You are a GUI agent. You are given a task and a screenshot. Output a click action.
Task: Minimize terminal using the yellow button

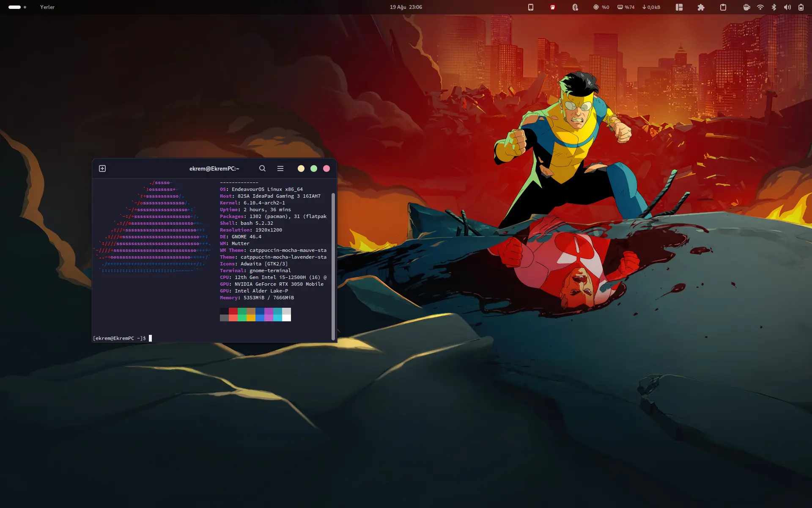click(301, 168)
